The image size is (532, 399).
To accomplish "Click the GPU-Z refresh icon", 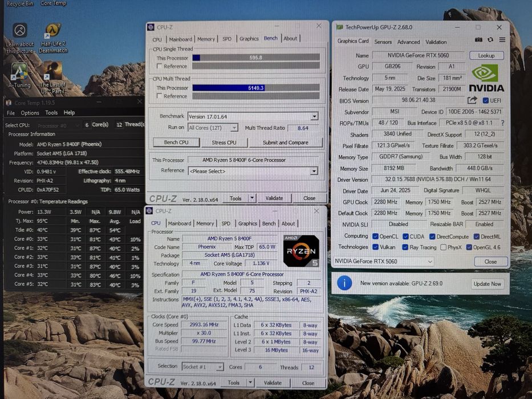I will [490, 40].
